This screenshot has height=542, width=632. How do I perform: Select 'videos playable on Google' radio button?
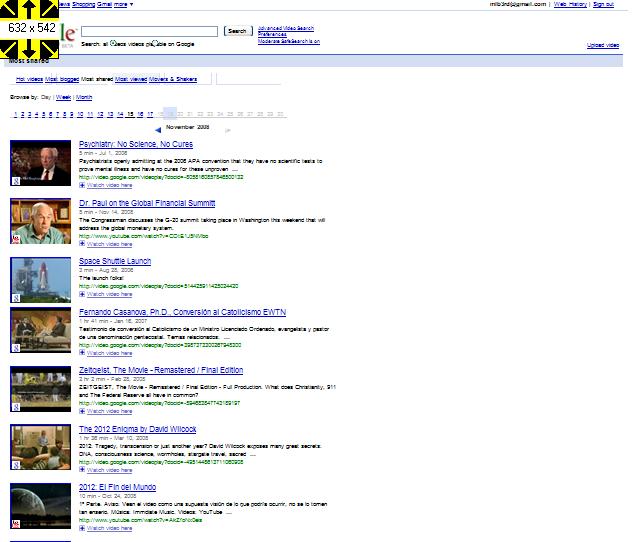click(x=154, y=43)
